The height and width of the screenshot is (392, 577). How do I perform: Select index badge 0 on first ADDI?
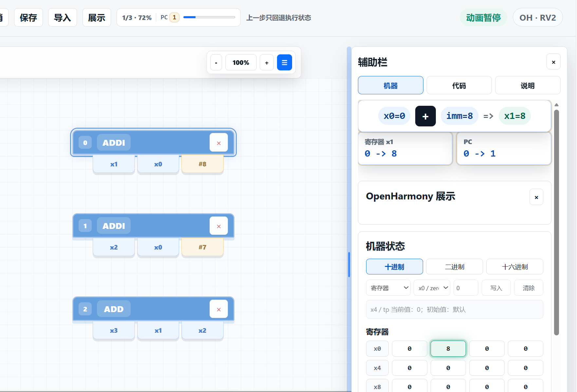point(85,143)
